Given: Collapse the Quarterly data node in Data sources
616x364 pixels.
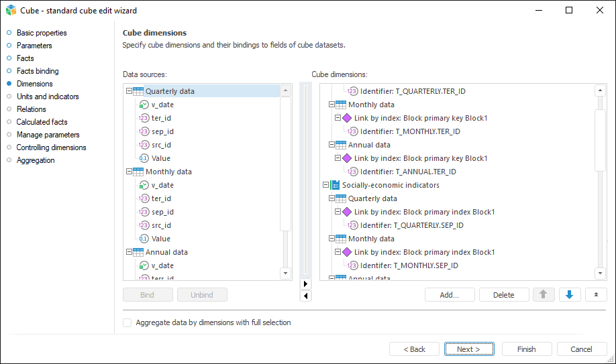Looking at the screenshot, I should point(129,91).
